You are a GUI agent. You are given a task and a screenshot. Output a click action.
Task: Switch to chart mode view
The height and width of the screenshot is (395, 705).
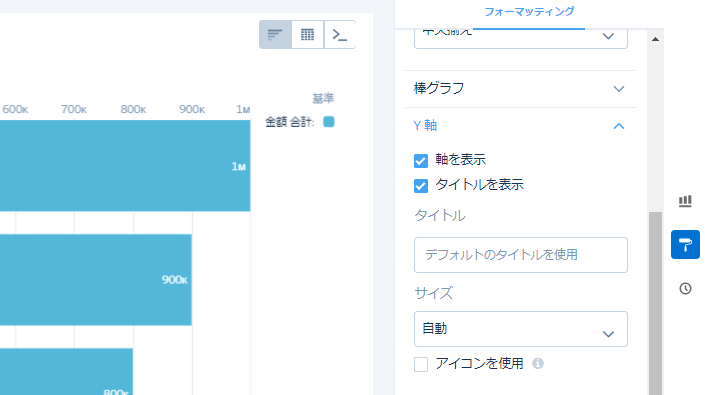pyautogui.click(x=275, y=35)
